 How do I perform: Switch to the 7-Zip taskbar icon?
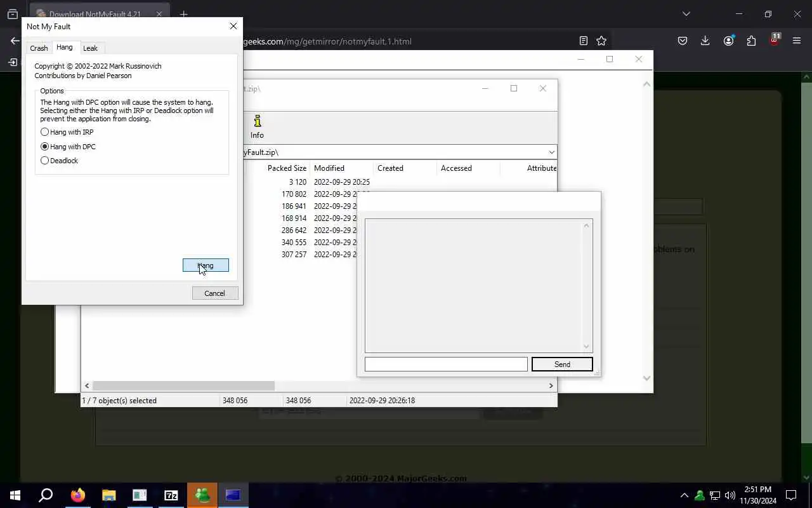[x=171, y=495]
